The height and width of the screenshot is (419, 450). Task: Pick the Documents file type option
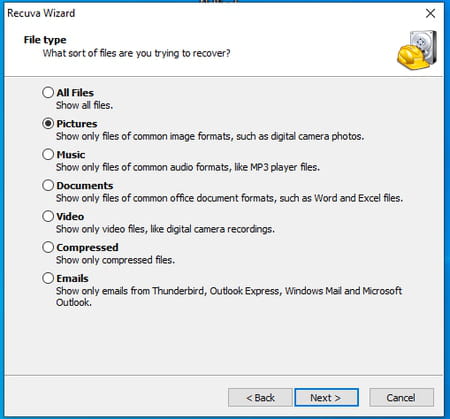(48, 185)
